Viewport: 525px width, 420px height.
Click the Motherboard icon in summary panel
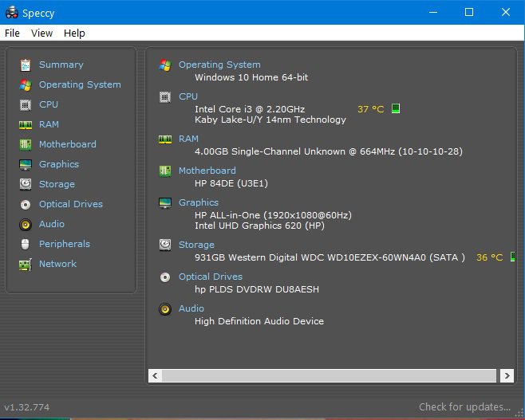point(165,171)
